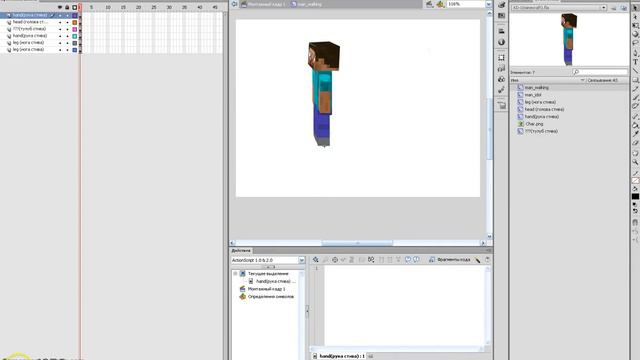Click the Steve character on stage
This screenshot has height=360, width=640.
[x=323, y=93]
